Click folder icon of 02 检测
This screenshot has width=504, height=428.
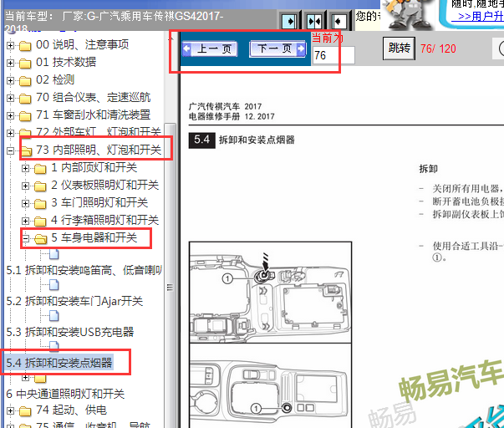(x=25, y=81)
